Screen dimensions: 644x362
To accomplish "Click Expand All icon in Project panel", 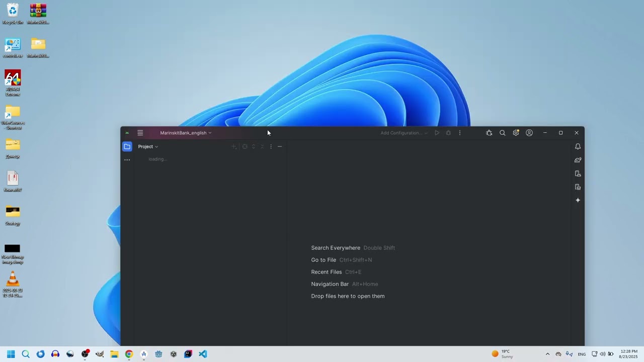I will (254, 146).
